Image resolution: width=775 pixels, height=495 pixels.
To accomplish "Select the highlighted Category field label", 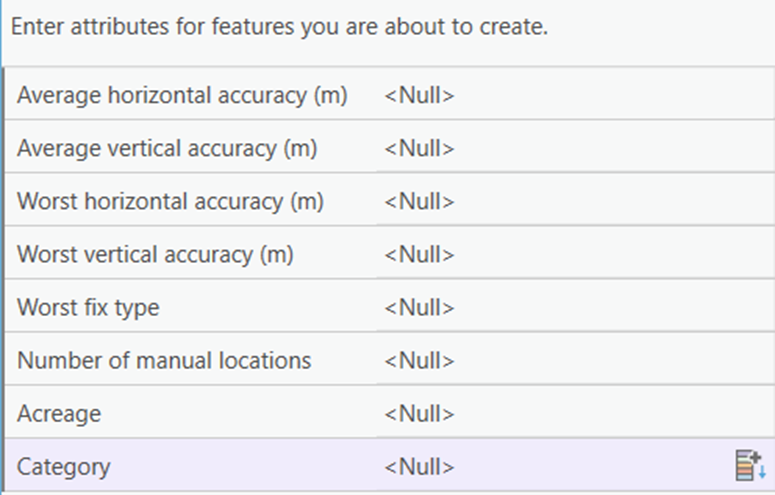I will [x=64, y=466].
